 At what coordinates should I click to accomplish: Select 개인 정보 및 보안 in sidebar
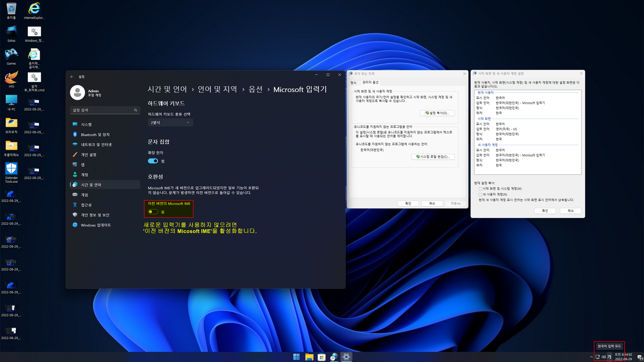coord(105,215)
